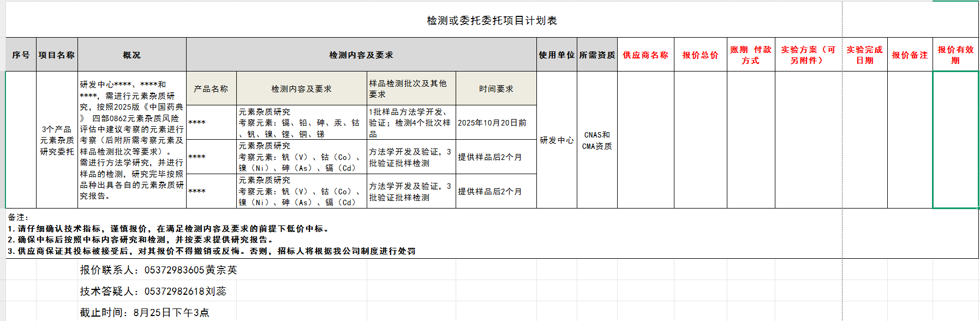Click the 报价备注 header cell
Screen dimensions: 980x321
tap(910, 55)
